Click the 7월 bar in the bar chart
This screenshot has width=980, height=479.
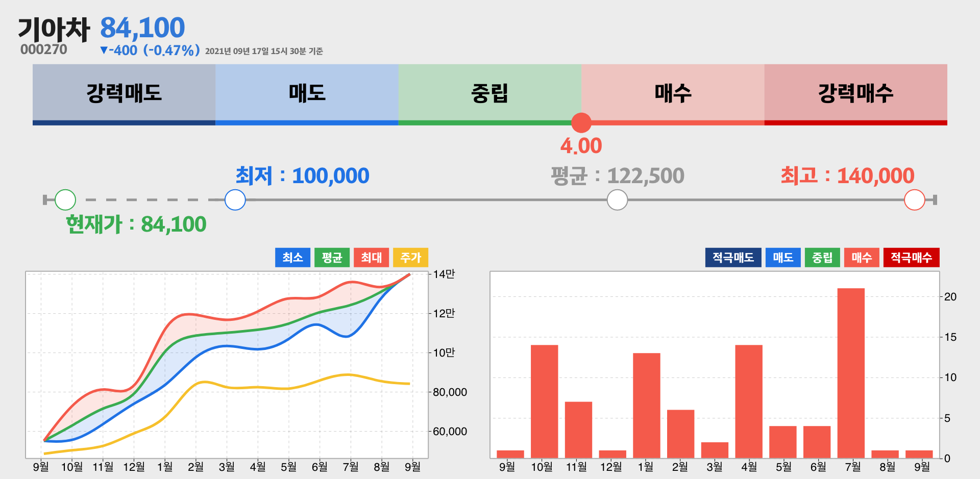coord(851,373)
